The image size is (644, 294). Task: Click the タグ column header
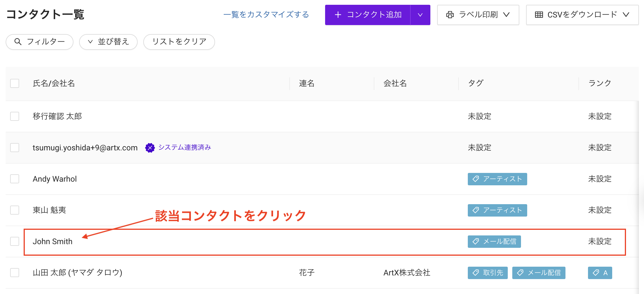tap(476, 83)
